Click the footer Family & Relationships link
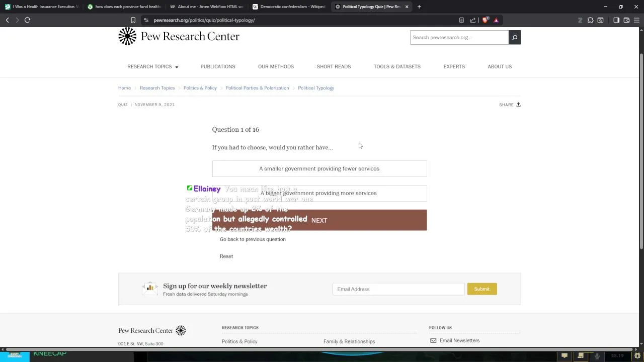Screen dimensions: 644x362 click(349, 341)
